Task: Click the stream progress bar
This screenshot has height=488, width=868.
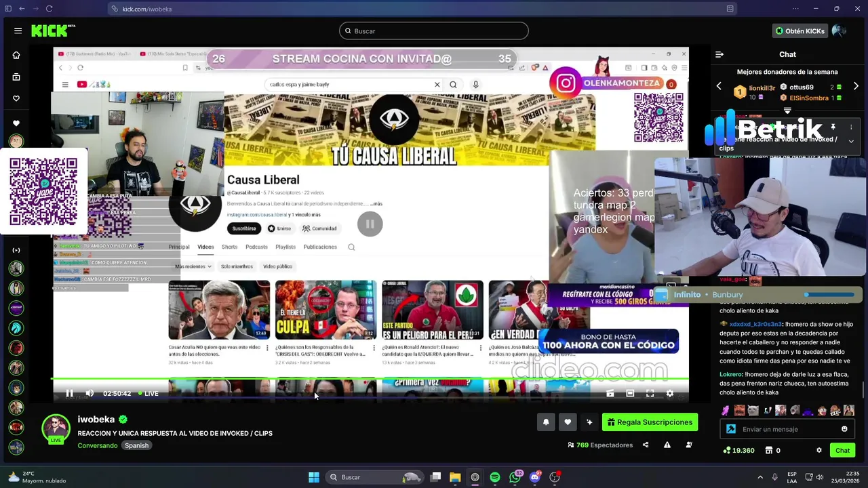Action: [370, 380]
